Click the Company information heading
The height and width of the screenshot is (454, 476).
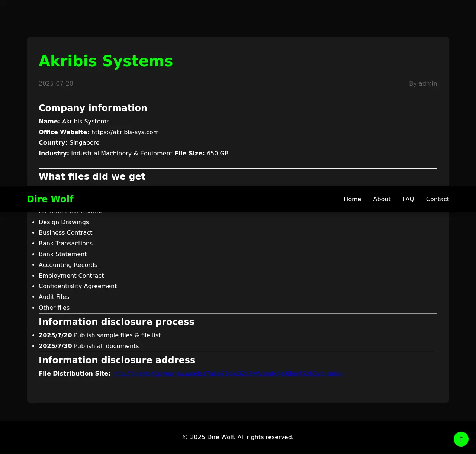click(93, 108)
